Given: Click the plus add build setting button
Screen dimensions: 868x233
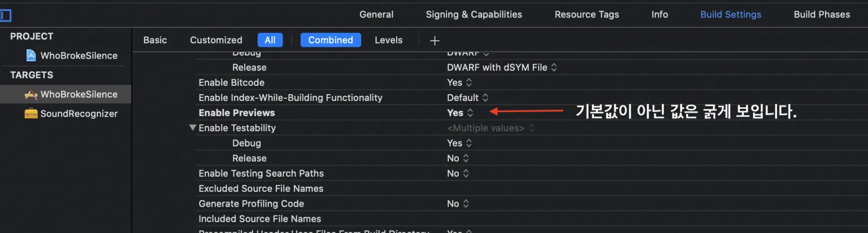Looking at the screenshot, I should click(x=435, y=41).
